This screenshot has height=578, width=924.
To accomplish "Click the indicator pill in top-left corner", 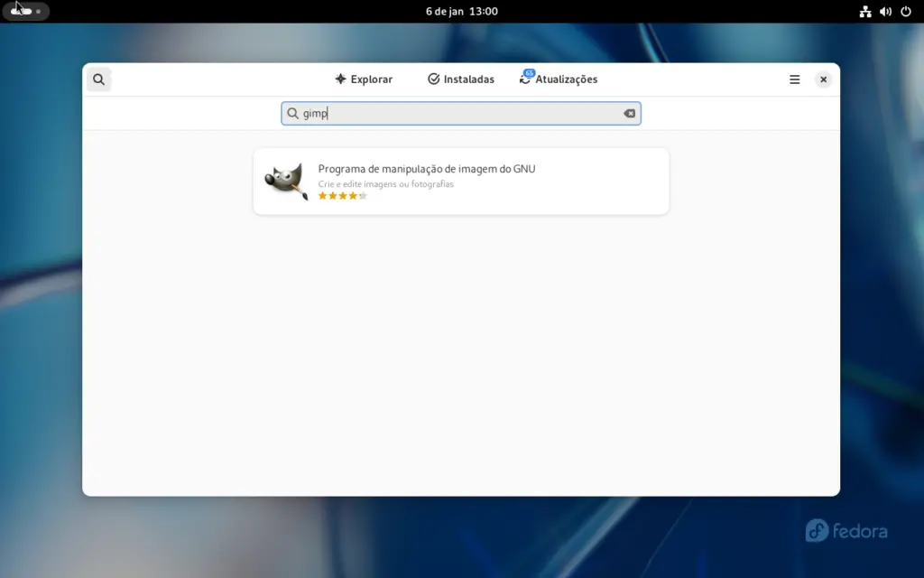I will click(x=25, y=11).
